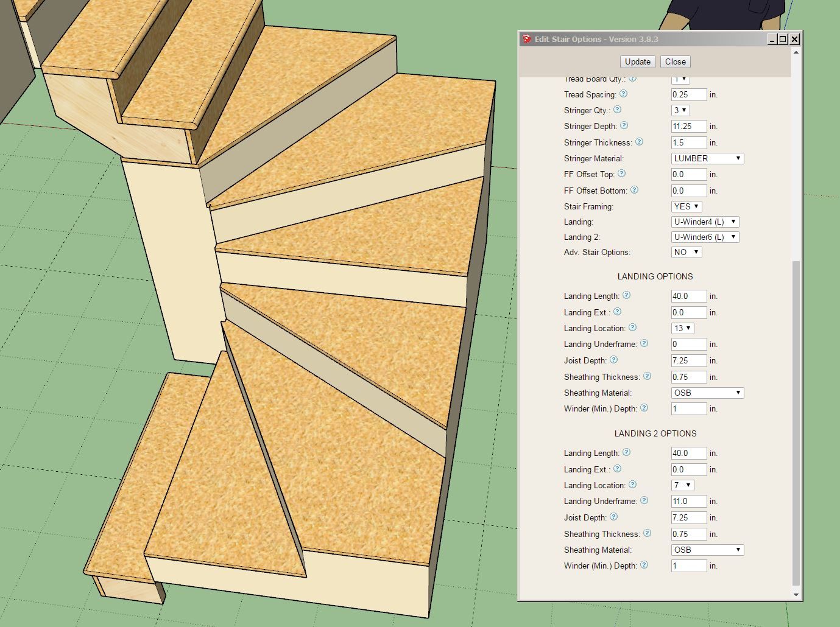Open Landing Ext. help under LANDING 2 OPTIONS

coord(617,469)
